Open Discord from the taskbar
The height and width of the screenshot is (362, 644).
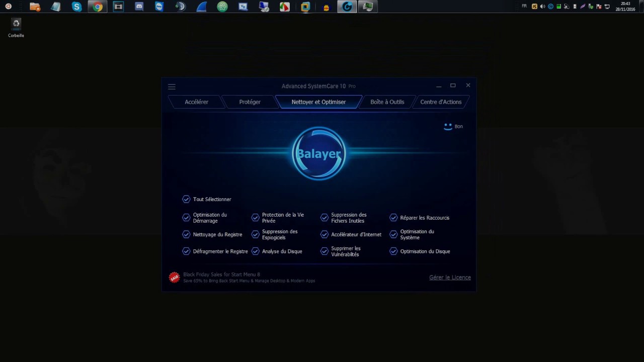coord(139,7)
